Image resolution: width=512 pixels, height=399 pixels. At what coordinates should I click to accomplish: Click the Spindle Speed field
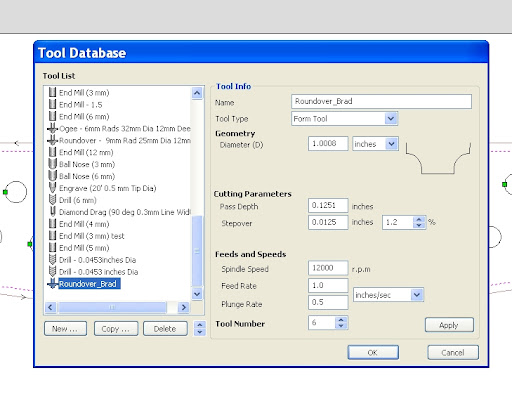328,268
